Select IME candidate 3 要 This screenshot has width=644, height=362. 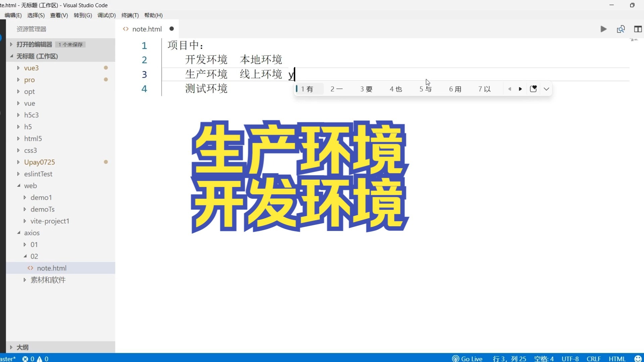[366, 89]
